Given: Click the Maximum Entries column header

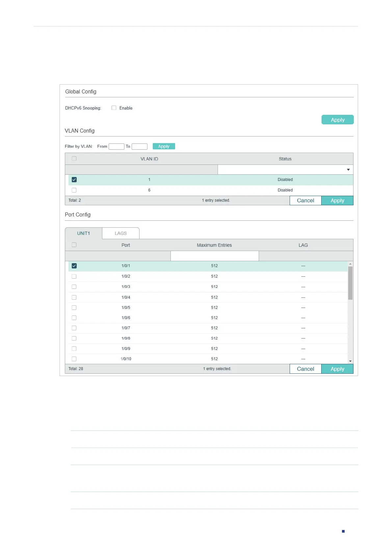Looking at the screenshot, I should coord(214,245).
